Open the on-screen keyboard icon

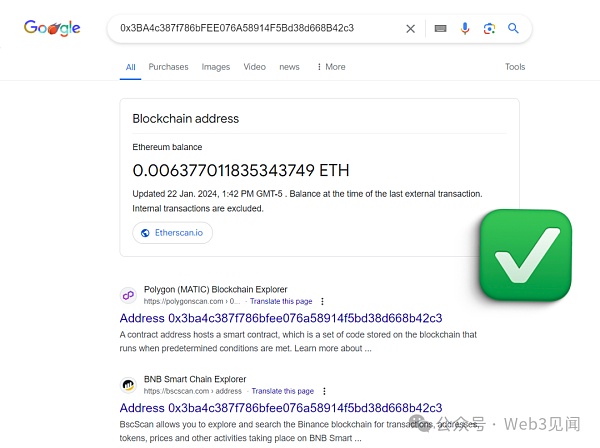[x=440, y=29]
